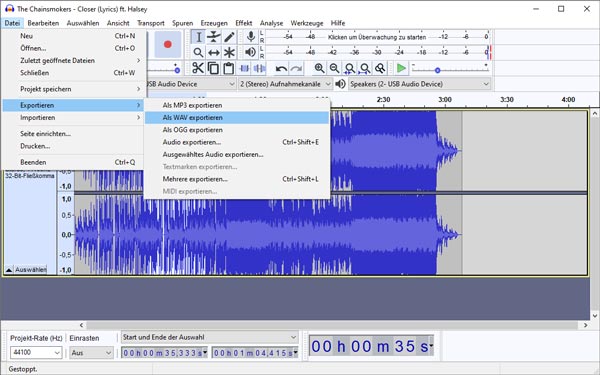Open the Datei menu
This screenshot has height=375, width=600.
tap(12, 23)
